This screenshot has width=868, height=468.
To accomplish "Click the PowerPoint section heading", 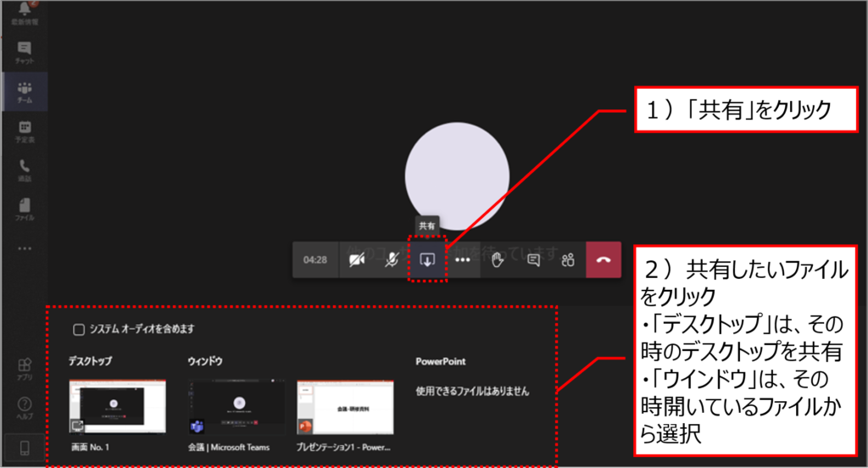I will coord(441,361).
